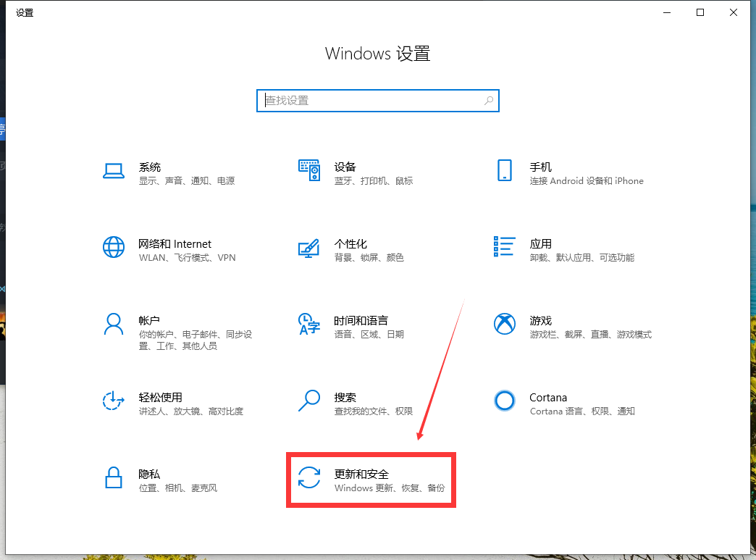Open 系统 settings title
This screenshot has width=756, height=560.
click(x=149, y=167)
